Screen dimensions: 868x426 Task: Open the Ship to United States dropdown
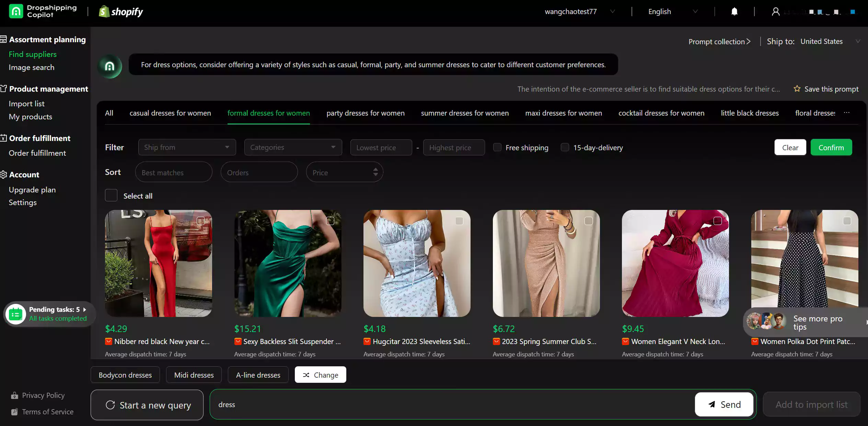pos(830,42)
